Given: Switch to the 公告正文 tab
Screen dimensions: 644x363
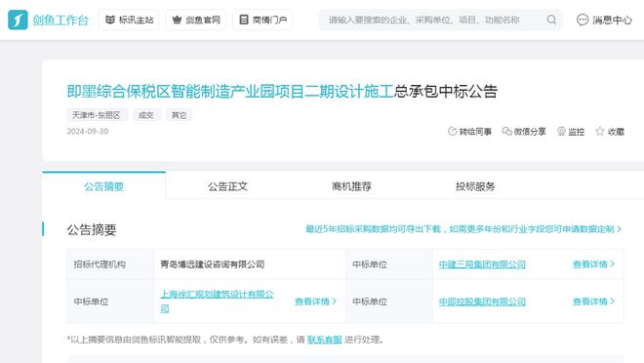Looking at the screenshot, I should coord(227,186).
